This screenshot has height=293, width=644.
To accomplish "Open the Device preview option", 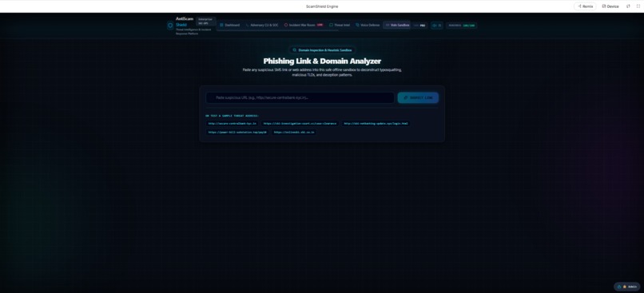I will tap(610, 6).
